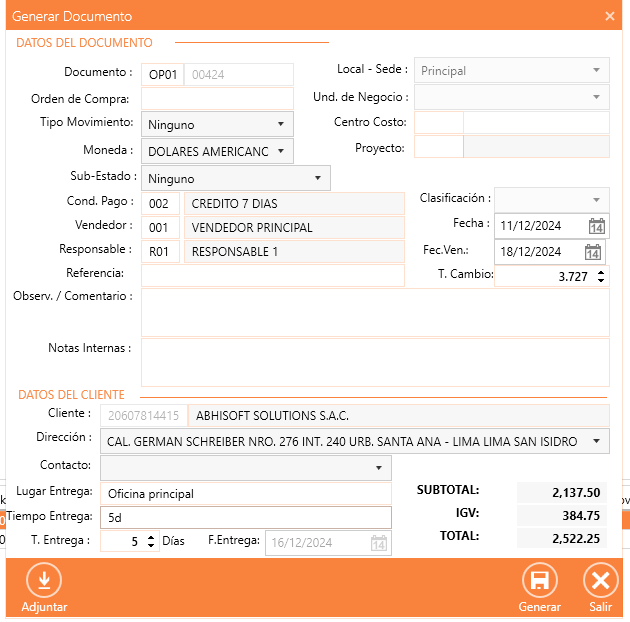This screenshot has width=630, height=622.
Task: Click the Vendedor code 001 field
Action: 160,227
